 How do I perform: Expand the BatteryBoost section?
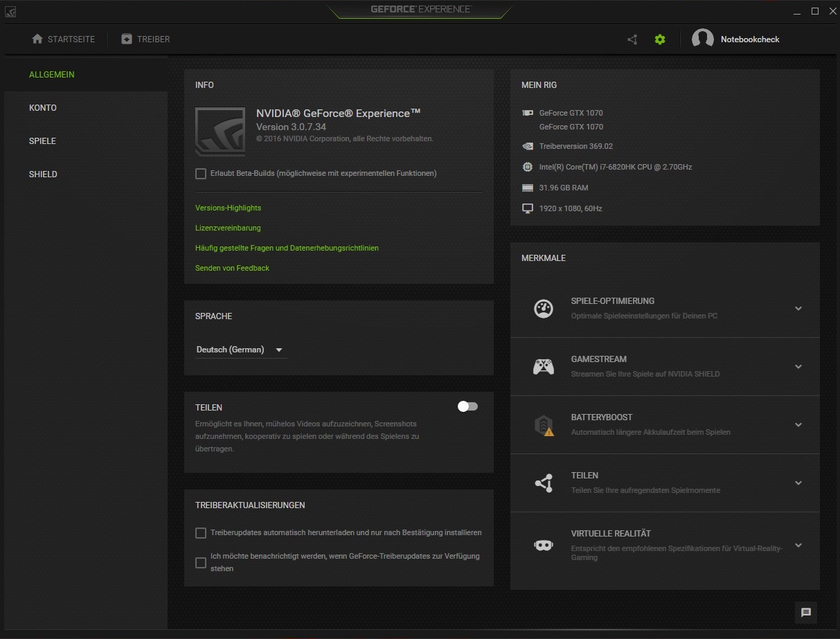(x=798, y=425)
